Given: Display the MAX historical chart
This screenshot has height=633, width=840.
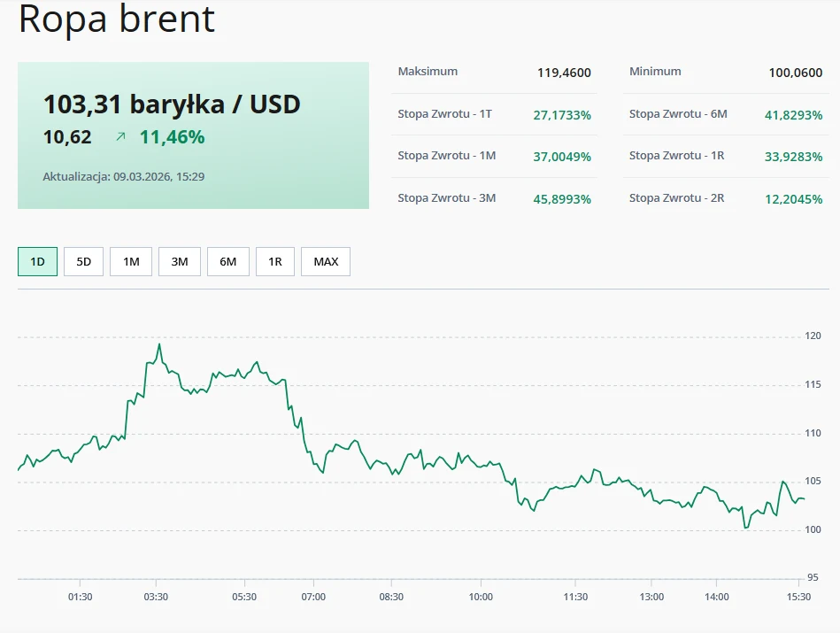Looking at the screenshot, I should pos(326,261).
